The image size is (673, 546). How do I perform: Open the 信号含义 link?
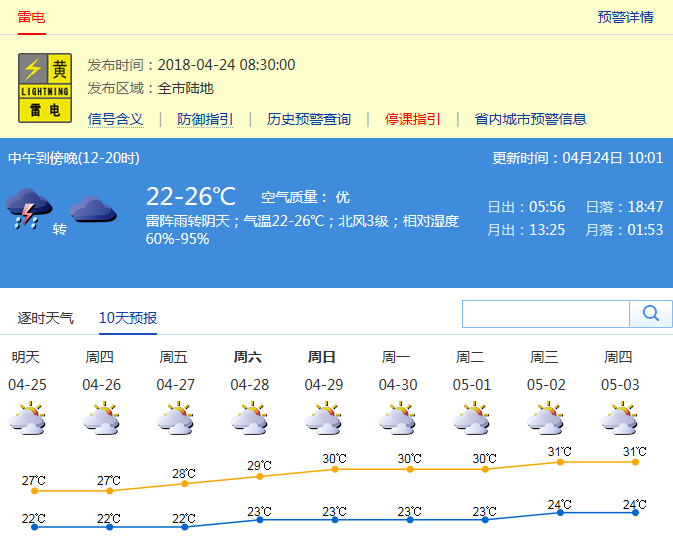[115, 119]
